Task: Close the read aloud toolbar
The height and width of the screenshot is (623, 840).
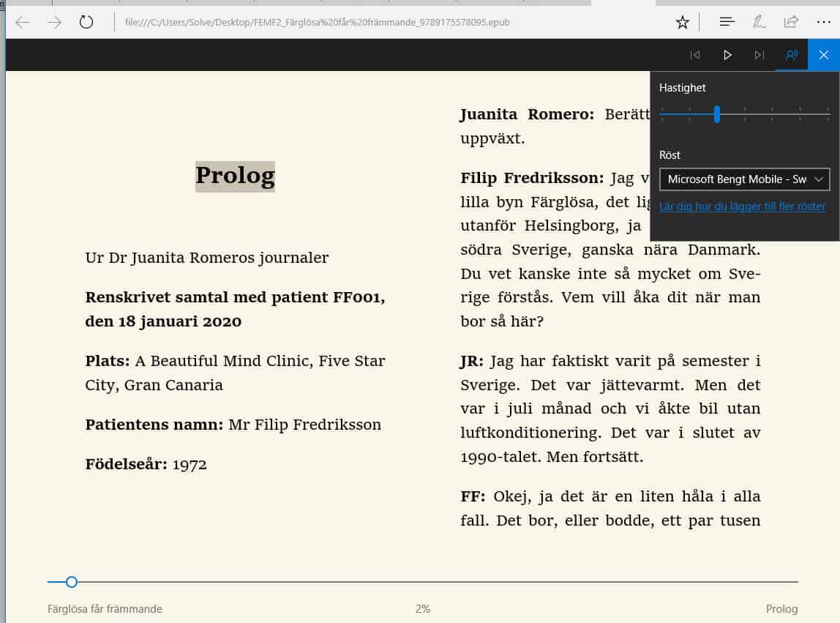Action: (x=823, y=55)
